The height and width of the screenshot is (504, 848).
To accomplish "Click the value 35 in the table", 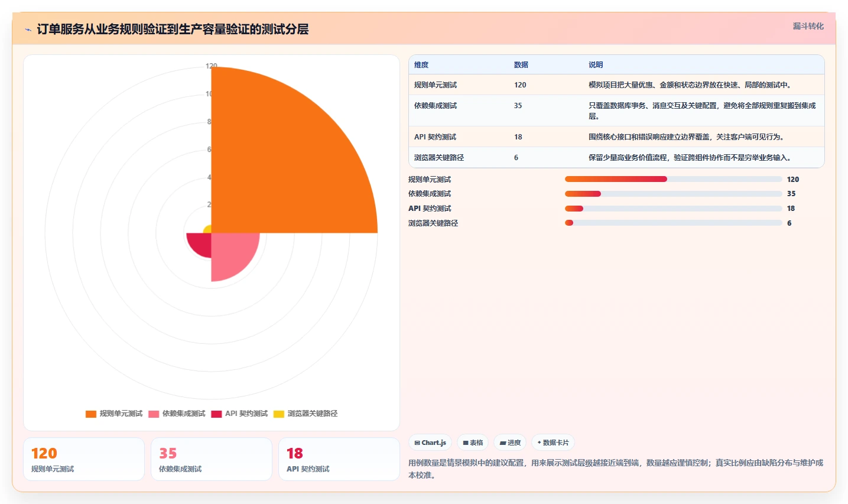I will [518, 106].
